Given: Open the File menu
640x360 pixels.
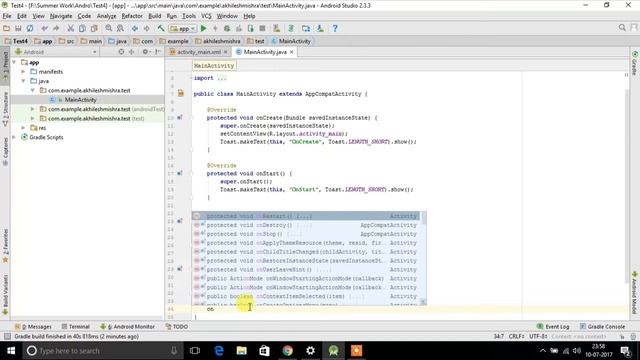Looking at the screenshot, I should coord(7,16).
